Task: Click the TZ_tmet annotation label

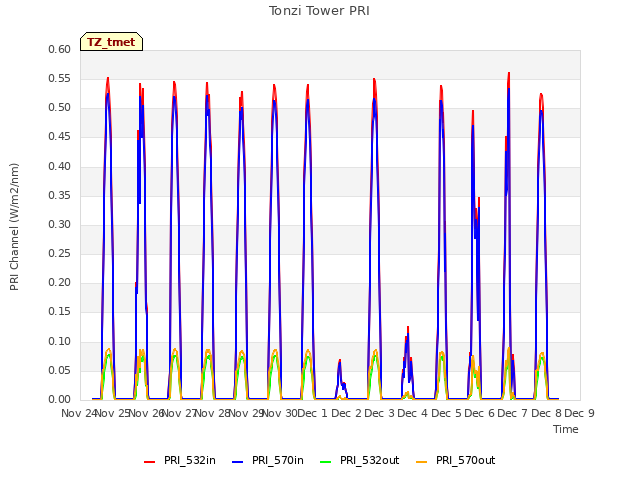Action: coord(111,42)
